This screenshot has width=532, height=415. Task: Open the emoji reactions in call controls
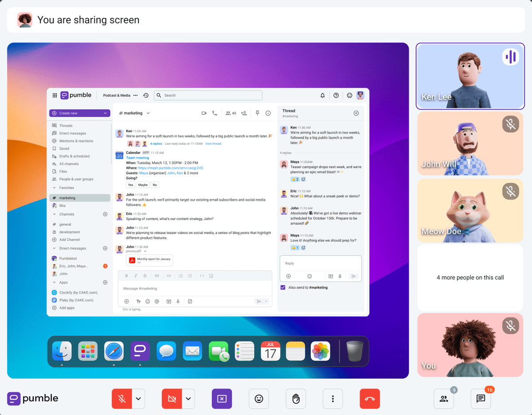[259, 399]
